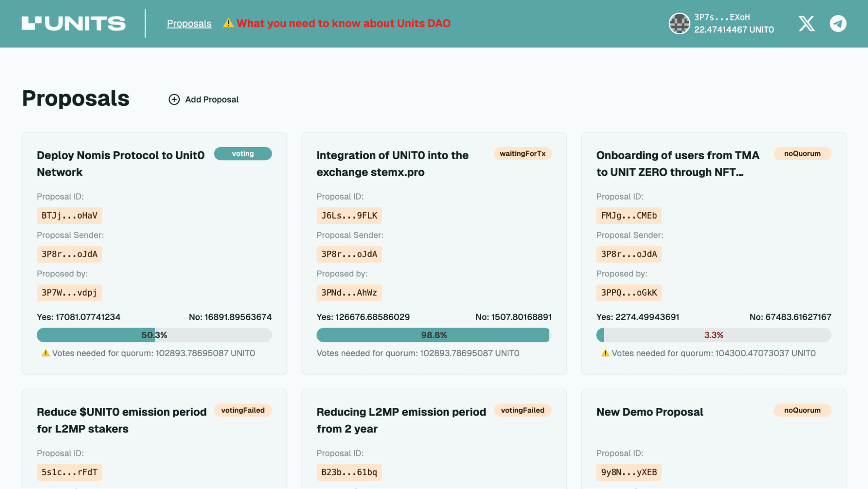
Task: Click proposer address 3PPQ...oGkK
Action: pyautogui.click(x=629, y=293)
